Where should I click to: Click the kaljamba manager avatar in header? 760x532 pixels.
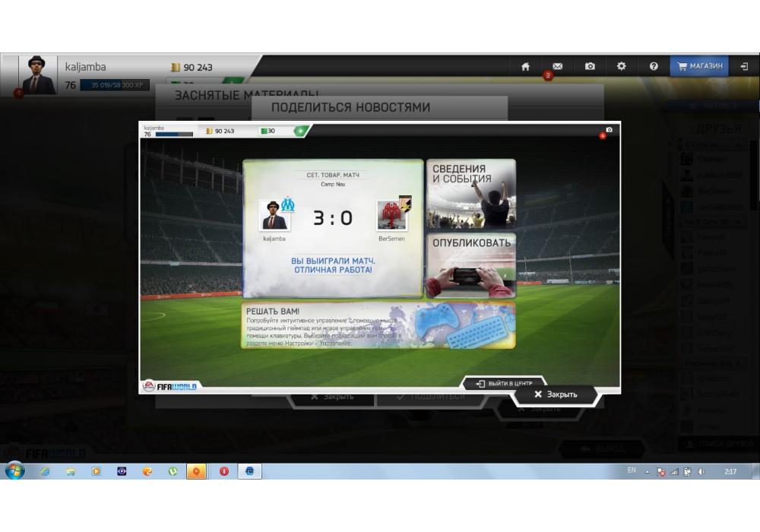(x=37, y=75)
